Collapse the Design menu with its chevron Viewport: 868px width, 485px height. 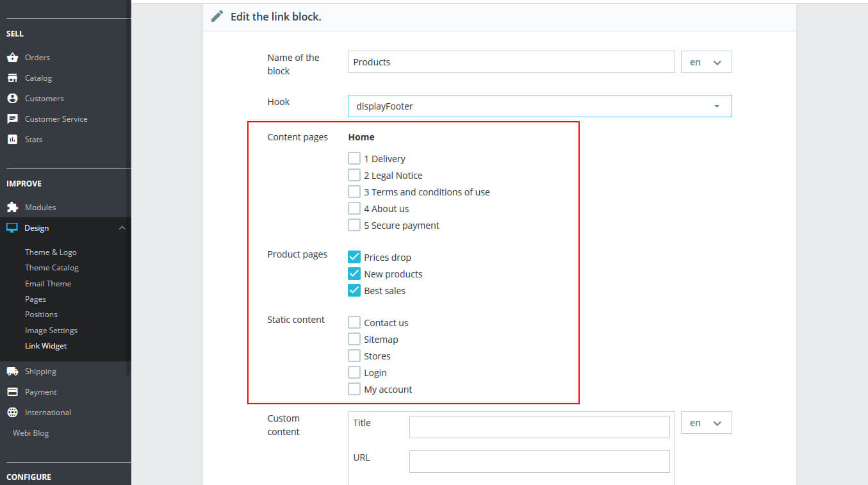click(x=122, y=227)
